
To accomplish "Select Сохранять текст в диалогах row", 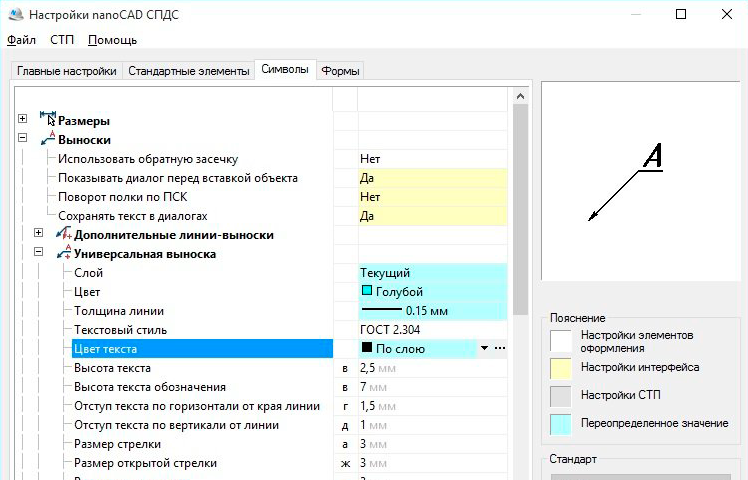I will [x=133, y=216].
